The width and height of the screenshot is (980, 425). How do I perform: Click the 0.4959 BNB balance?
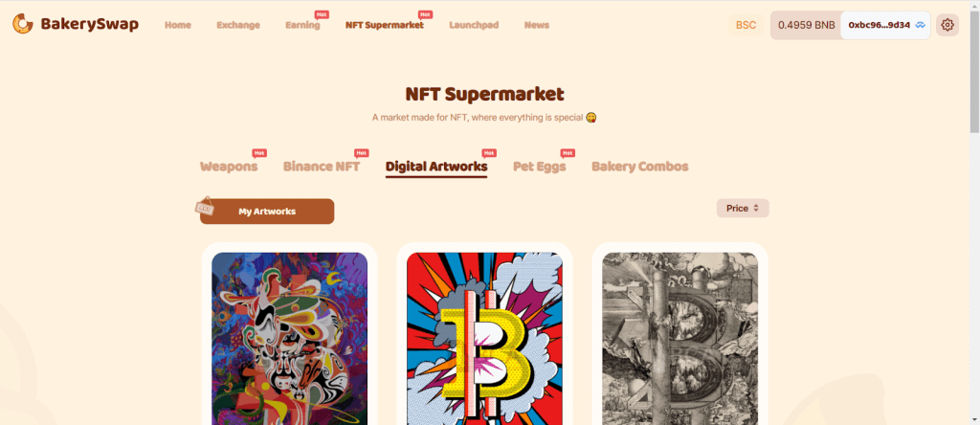[x=806, y=25]
